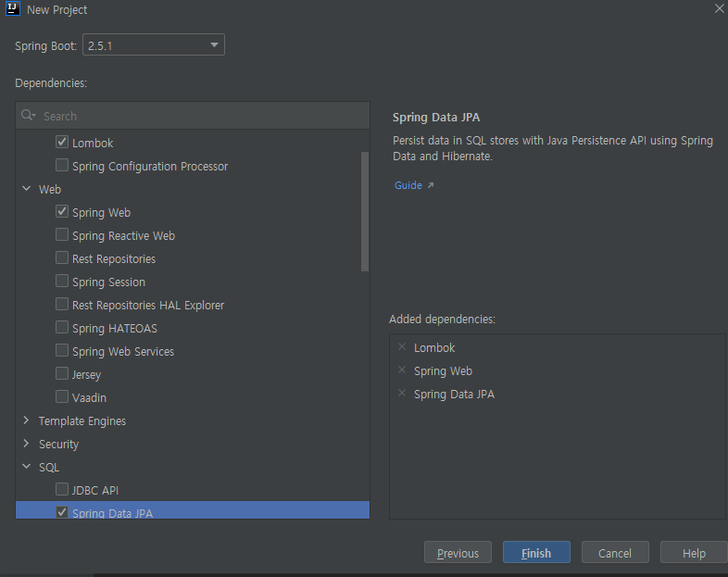Viewport: 728px width, 577px height.
Task: Click the Finish button
Action: tap(536, 552)
